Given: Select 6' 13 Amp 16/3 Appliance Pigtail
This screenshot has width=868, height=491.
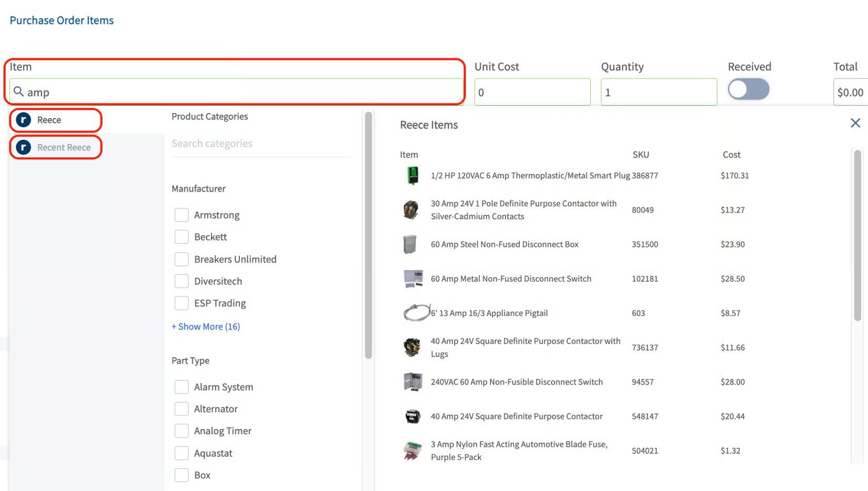Looking at the screenshot, I should pos(489,313).
